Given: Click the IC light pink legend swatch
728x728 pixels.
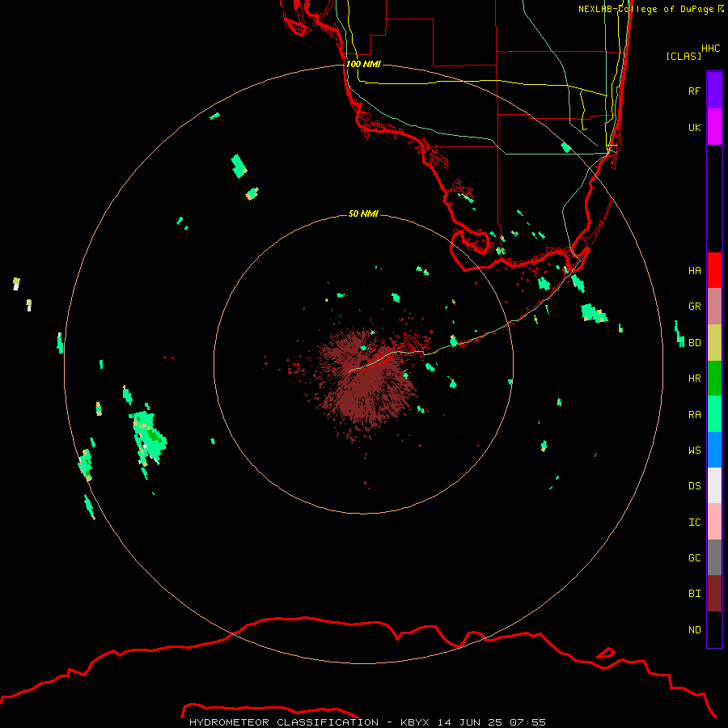Looking at the screenshot, I should 714,522.
